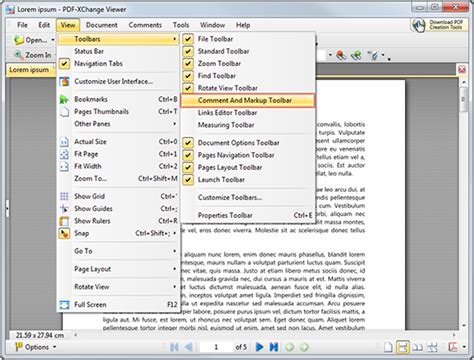Click the find previous (red binoculars) icon
The image size is (474, 360).
coord(341,55)
